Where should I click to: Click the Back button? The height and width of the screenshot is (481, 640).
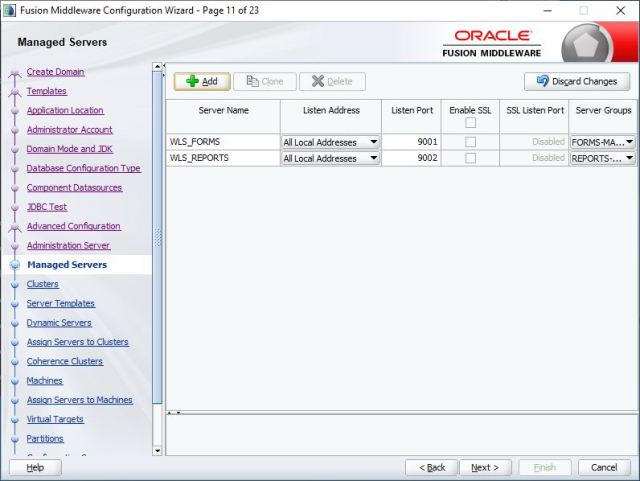432,468
